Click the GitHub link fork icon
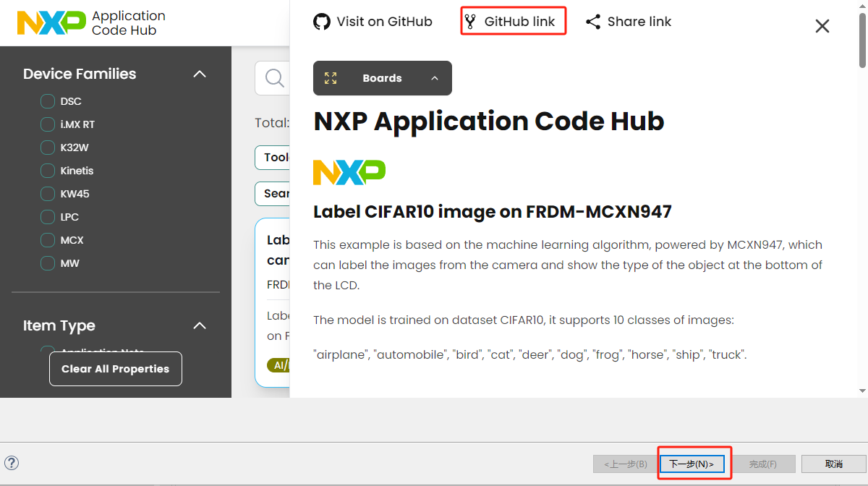 470,22
